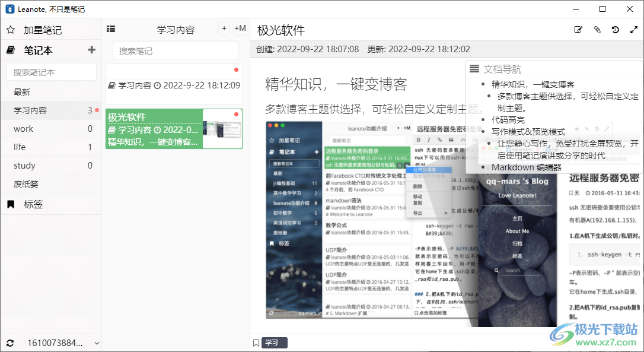Create a new note with + button
The image size is (644, 352).
coord(224,28)
